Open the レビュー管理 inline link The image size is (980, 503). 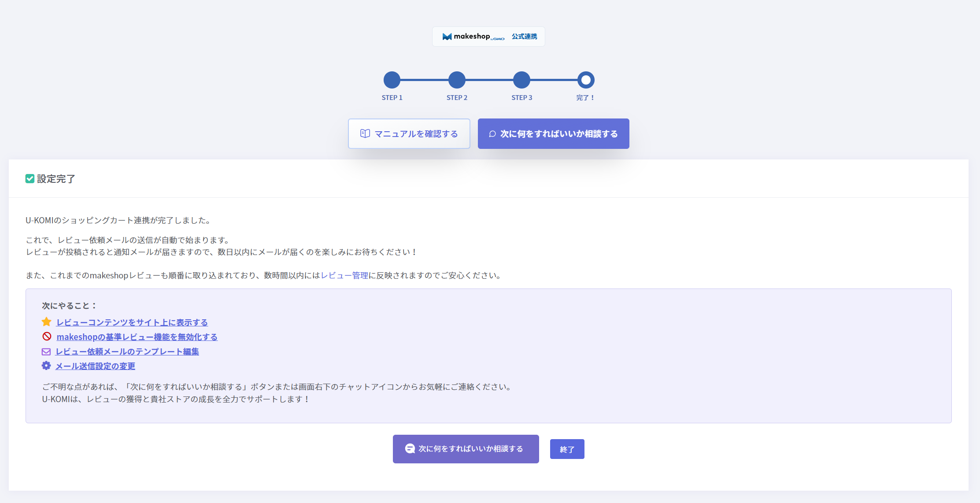pos(344,275)
